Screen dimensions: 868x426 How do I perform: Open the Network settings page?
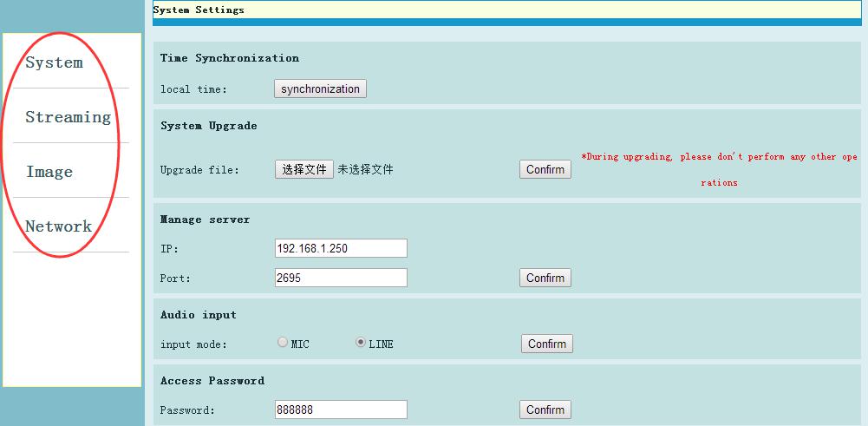[x=58, y=226]
